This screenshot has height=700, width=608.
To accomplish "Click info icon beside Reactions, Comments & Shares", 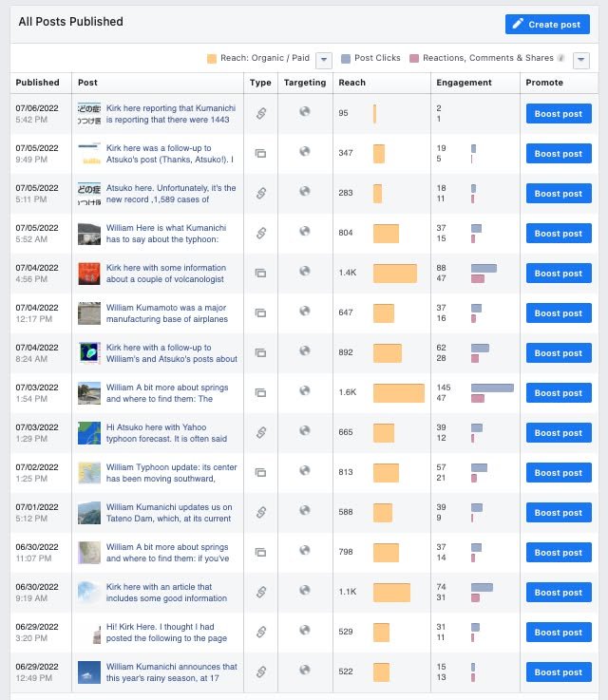I will 561,59.
